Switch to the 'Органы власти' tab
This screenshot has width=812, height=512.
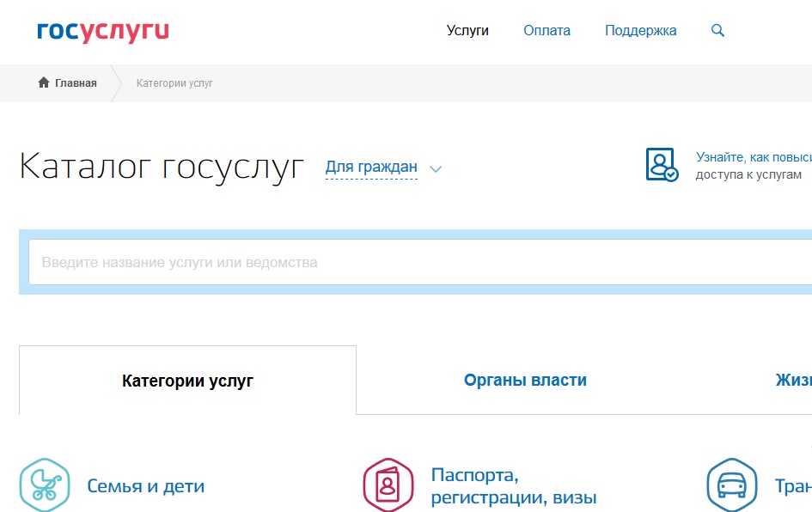click(x=525, y=380)
